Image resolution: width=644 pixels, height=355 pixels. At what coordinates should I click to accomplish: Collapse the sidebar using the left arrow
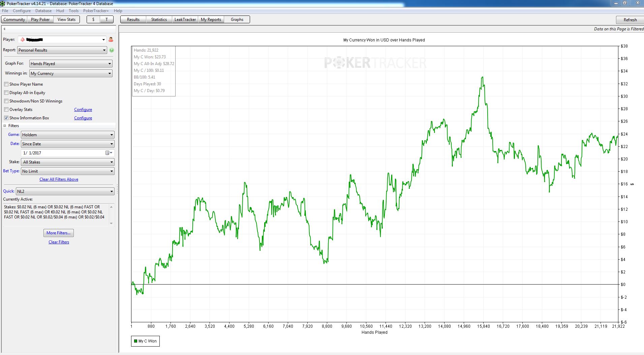[x=4, y=29]
